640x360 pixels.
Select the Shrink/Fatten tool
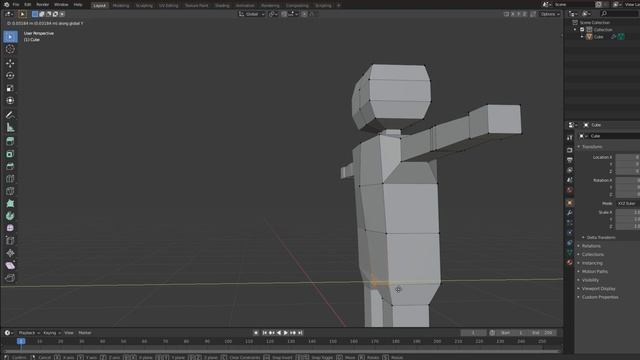pyautogui.click(x=10, y=253)
